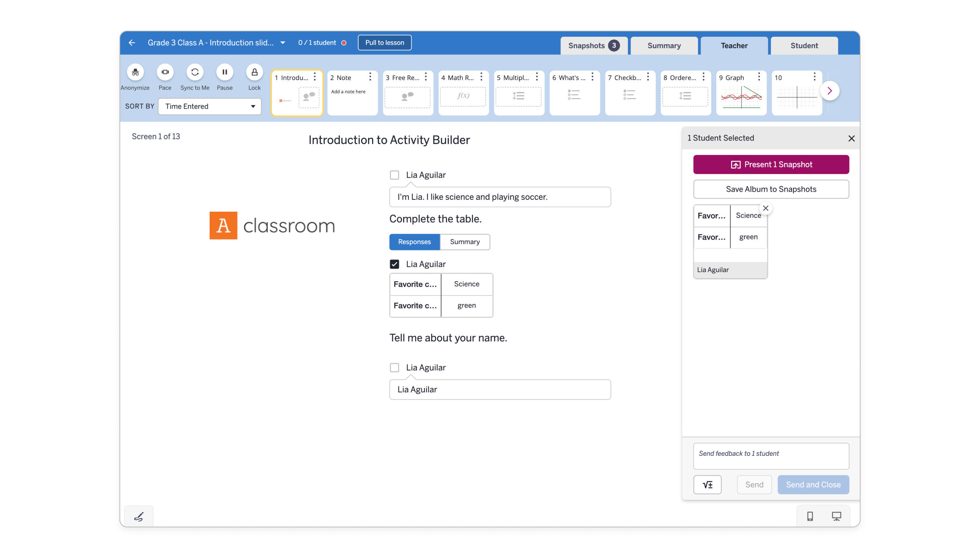This screenshot has height=558, width=980.
Task: Open the Sort By Time Entered dropdown
Action: click(x=209, y=106)
